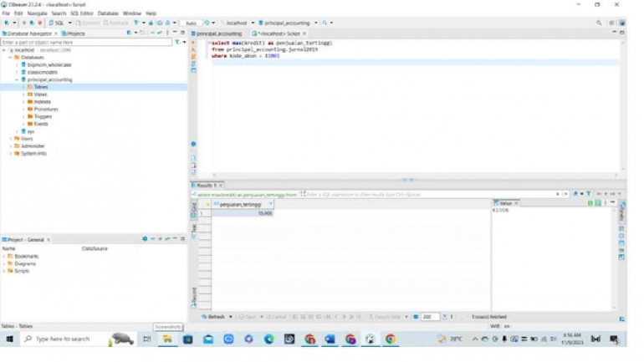The image size is (644, 362).
Task: Open the SQL button dropdown arrow
Action: pyautogui.click(x=69, y=23)
